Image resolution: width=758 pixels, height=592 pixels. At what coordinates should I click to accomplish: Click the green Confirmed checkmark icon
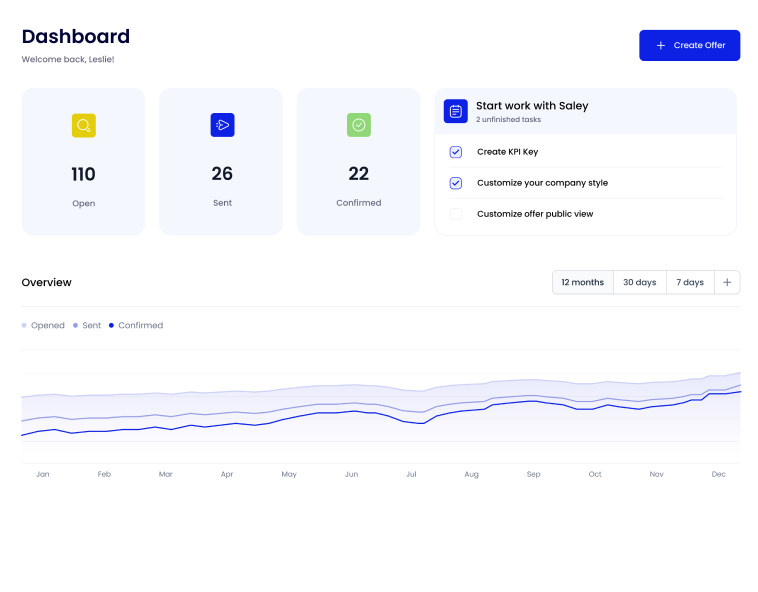[359, 125]
